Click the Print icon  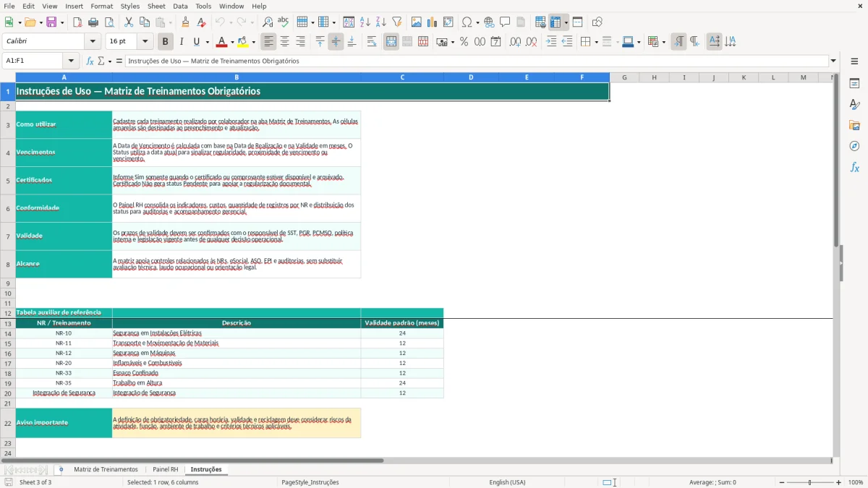point(93,22)
